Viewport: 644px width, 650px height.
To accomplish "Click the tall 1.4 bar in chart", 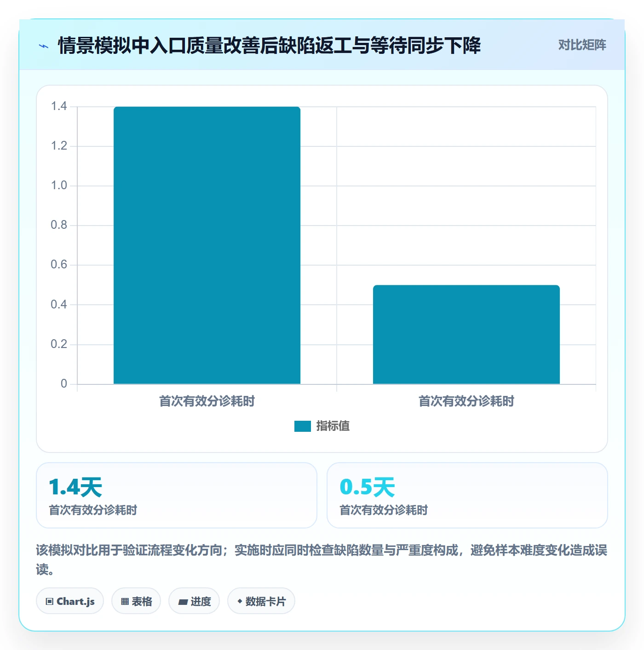I will [207, 245].
